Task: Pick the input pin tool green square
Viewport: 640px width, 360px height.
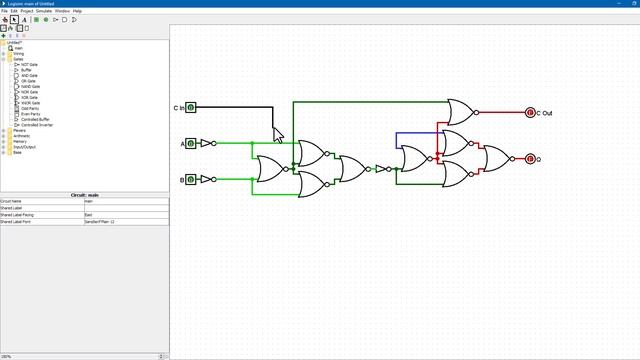Action: coord(36,20)
